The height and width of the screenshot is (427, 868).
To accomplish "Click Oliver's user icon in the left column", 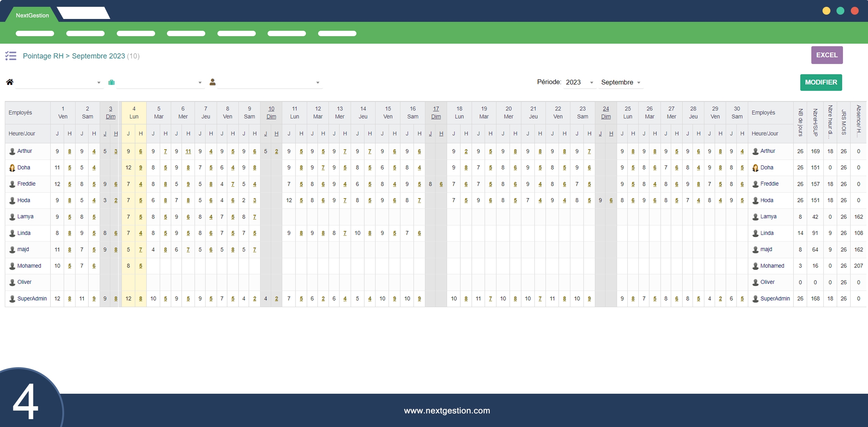I will point(12,282).
